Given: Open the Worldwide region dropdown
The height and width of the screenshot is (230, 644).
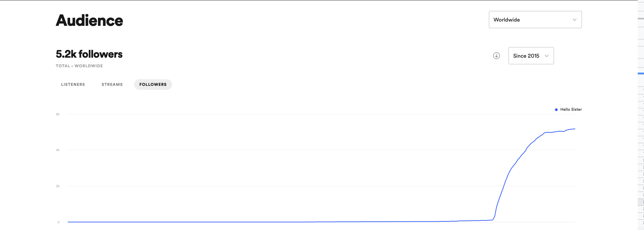Looking at the screenshot, I should [535, 20].
